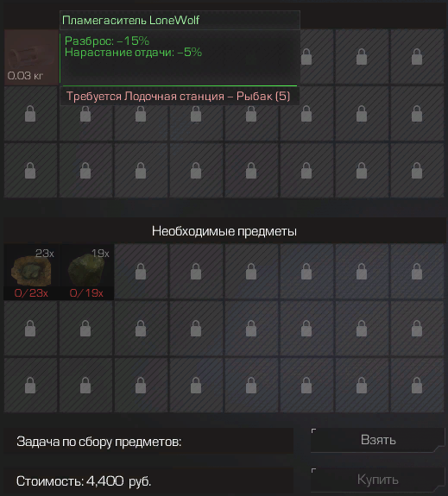Click the 'Взять' button
Screen dimensions: 448x496
pos(378,440)
